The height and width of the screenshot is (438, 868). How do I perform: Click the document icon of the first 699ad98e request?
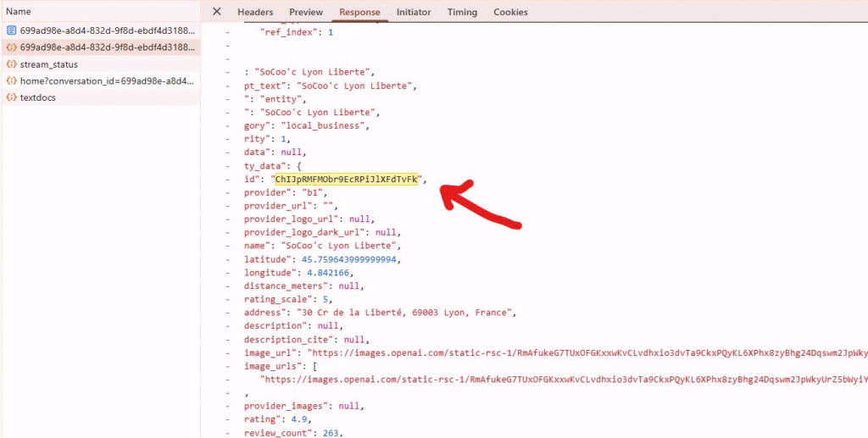(x=11, y=30)
